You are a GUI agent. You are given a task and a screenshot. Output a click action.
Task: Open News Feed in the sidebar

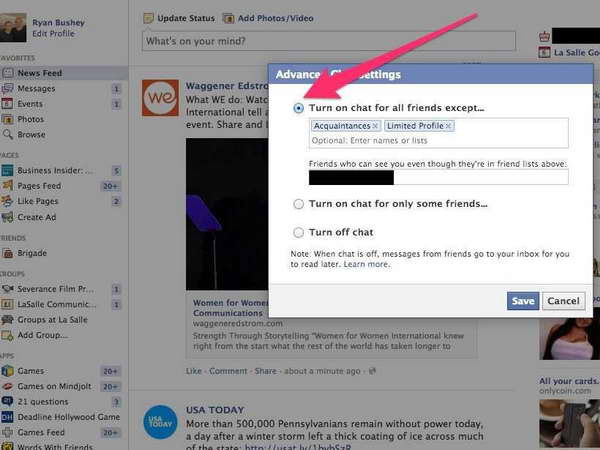coord(40,73)
